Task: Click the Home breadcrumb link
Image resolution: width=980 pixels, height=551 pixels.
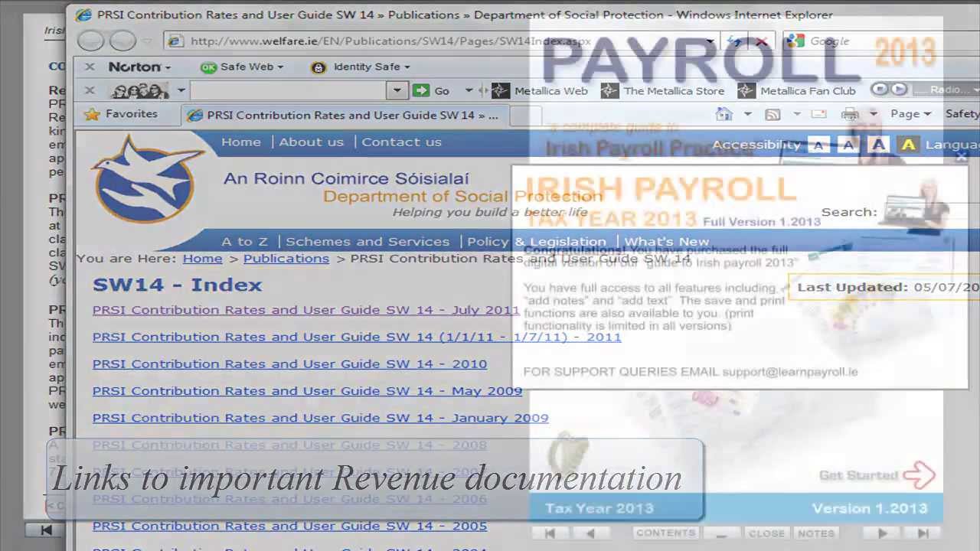Action: [x=202, y=259]
